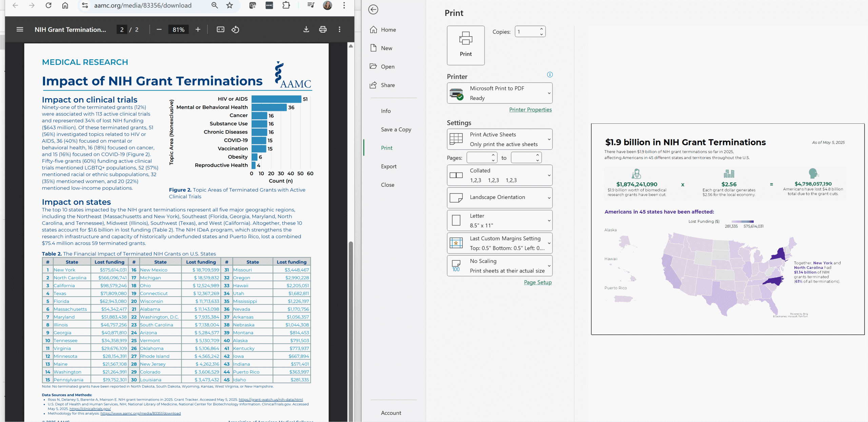Click scroll up arrow in PDF viewer
Image resolution: width=868 pixels, height=422 pixels.
[351, 46]
